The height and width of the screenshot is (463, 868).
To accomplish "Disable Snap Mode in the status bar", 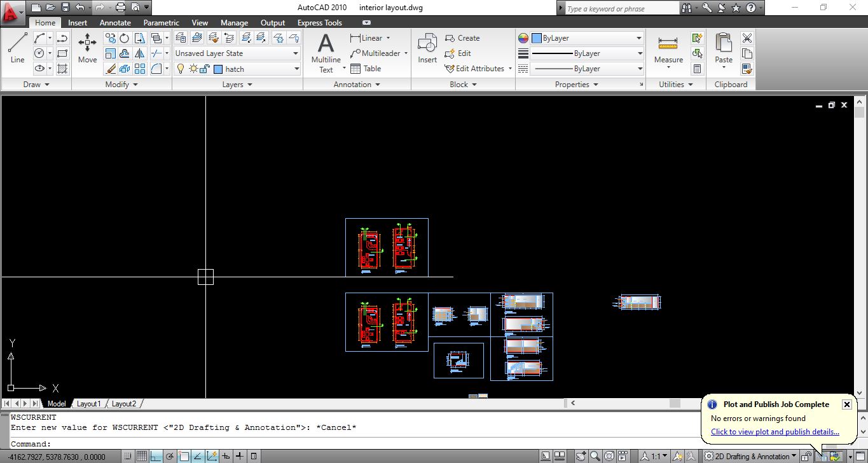I will pos(128,456).
